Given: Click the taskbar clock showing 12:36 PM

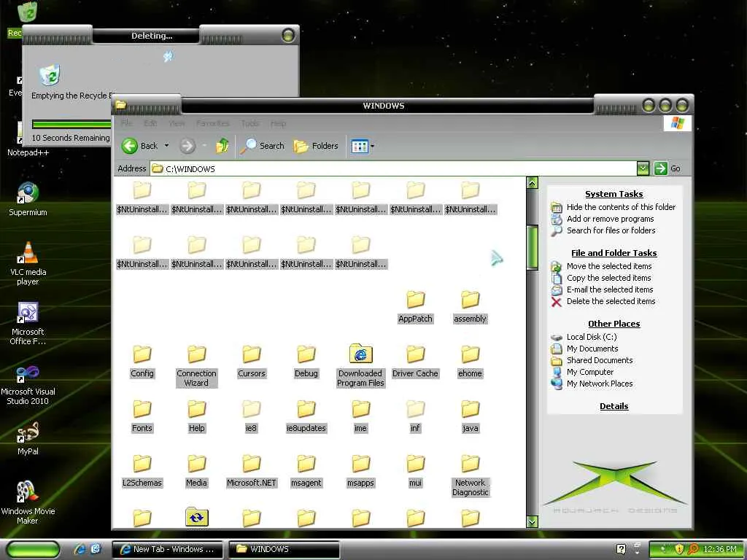Looking at the screenshot, I should click(719, 550).
